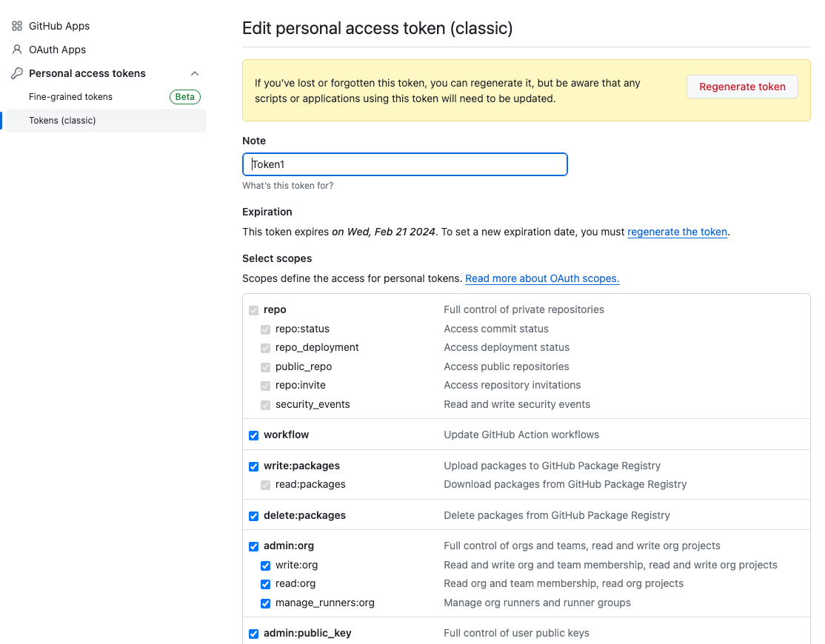825x644 pixels.
Task: Toggle the delete:packages scope checkbox
Action: [253, 516]
